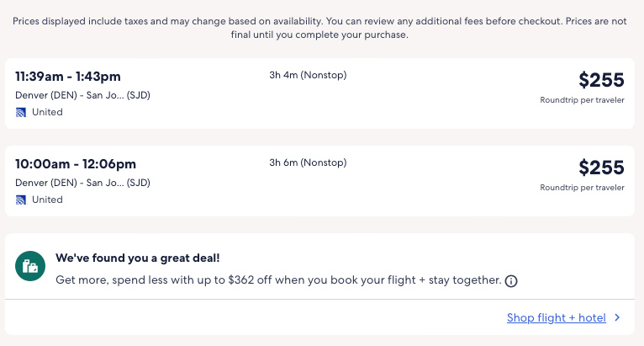Click the 3h 4m (Nonstop) duration label

click(x=308, y=75)
